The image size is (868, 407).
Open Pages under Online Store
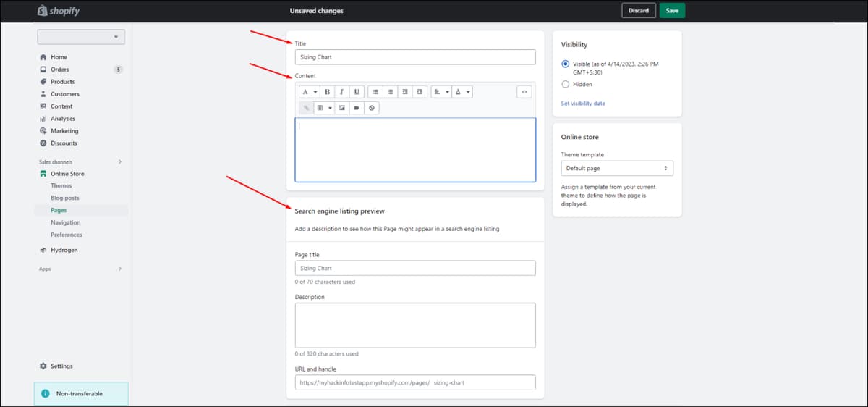tap(59, 210)
